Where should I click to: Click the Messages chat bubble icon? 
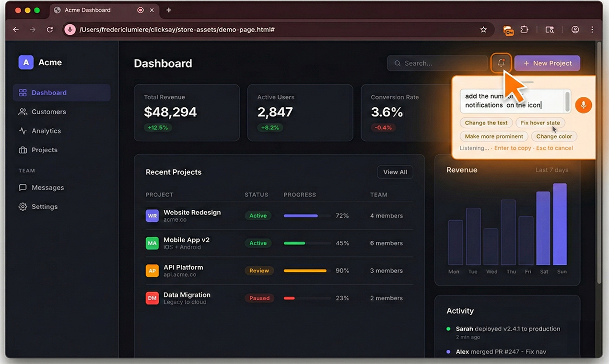coord(23,187)
